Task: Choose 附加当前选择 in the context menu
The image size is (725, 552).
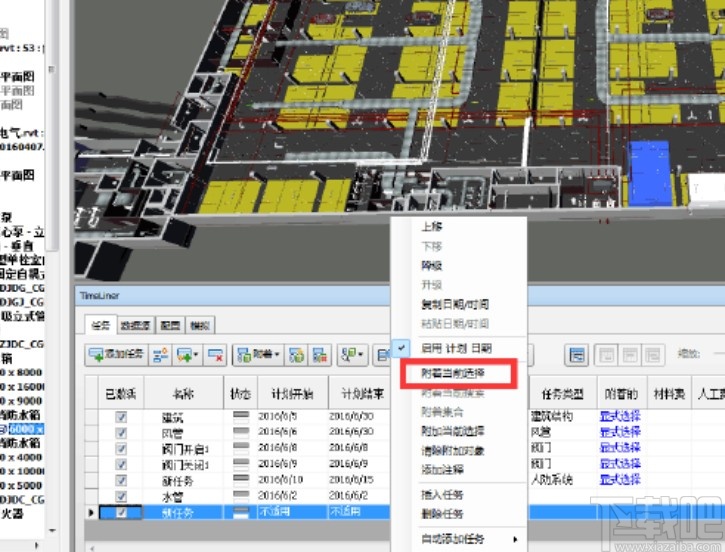Action: pos(453,431)
